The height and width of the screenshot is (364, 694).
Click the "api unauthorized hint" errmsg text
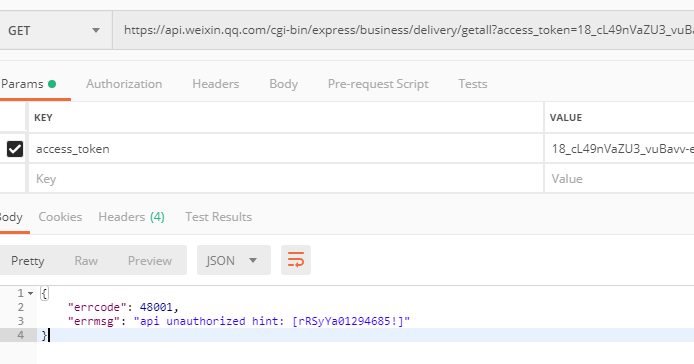pyautogui.click(x=272, y=321)
